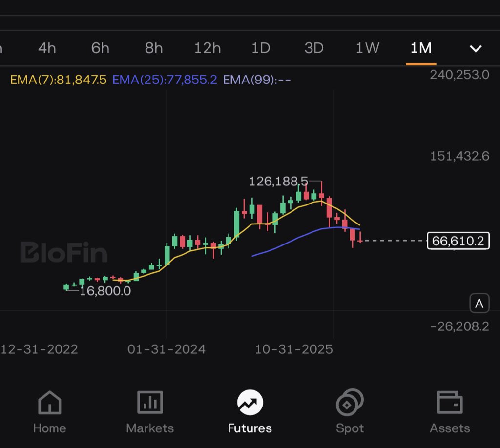Select the 8h timeframe
The height and width of the screenshot is (448, 500).
point(153,48)
